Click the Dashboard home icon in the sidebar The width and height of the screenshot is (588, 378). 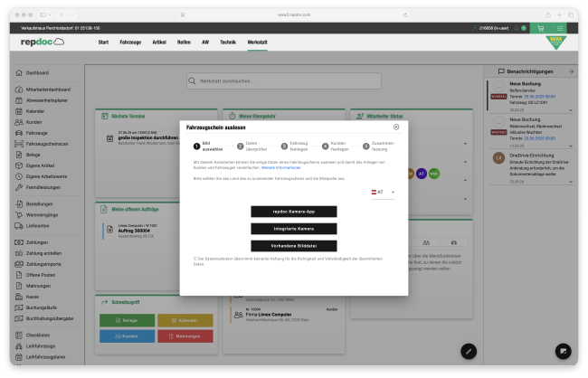[x=19, y=72]
